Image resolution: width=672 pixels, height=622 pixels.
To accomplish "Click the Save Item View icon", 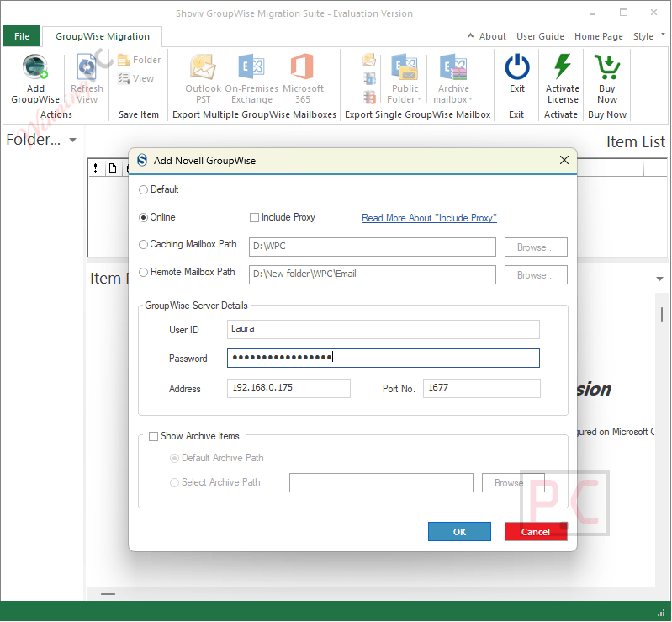I will pyautogui.click(x=124, y=78).
